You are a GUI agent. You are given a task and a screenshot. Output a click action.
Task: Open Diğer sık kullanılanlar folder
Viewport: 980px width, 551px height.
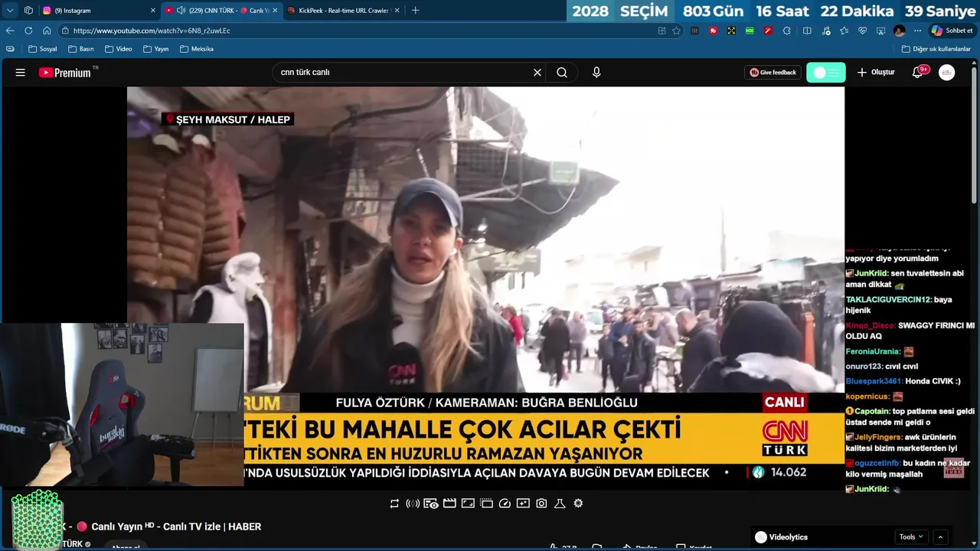click(x=936, y=49)
